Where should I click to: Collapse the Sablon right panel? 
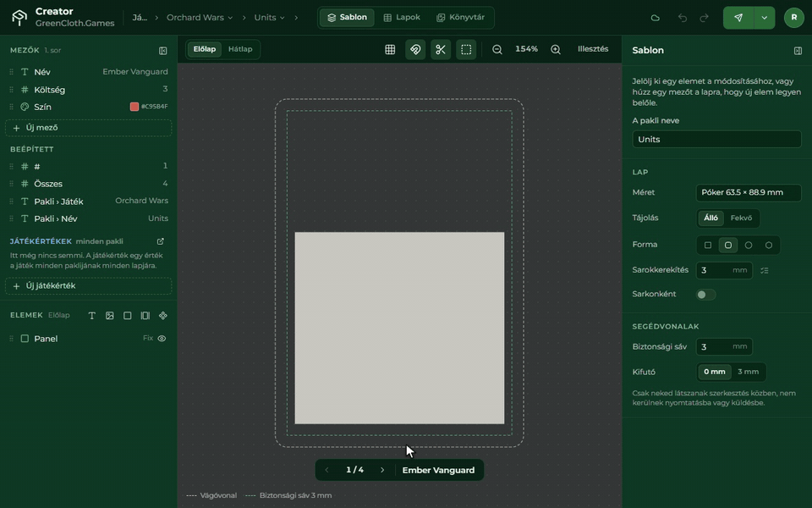pyautogui.click(x=798, y=50)
